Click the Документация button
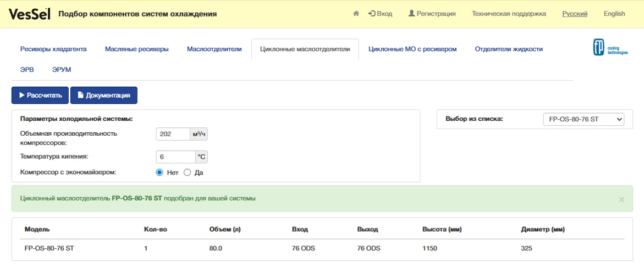The width and height of the screenshot is (644, 268). pos(104,95)
